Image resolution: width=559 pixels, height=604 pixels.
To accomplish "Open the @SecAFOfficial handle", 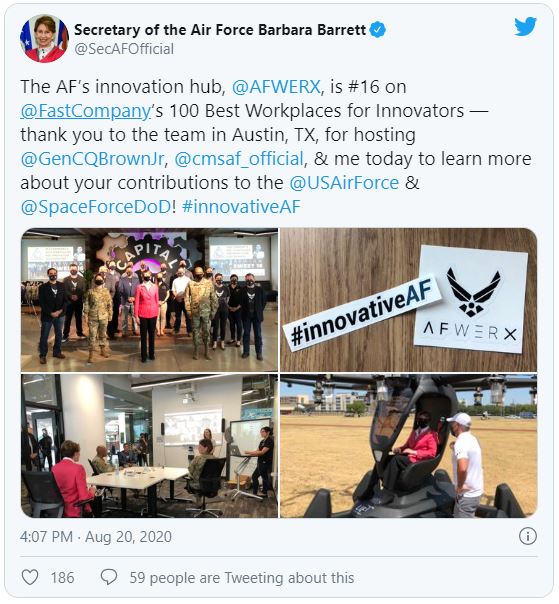I will (x=124, y=49).
